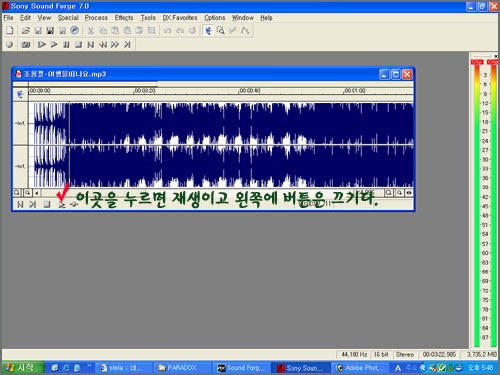Open the Options menu
500x375 pixels.
tap(215, 18)
